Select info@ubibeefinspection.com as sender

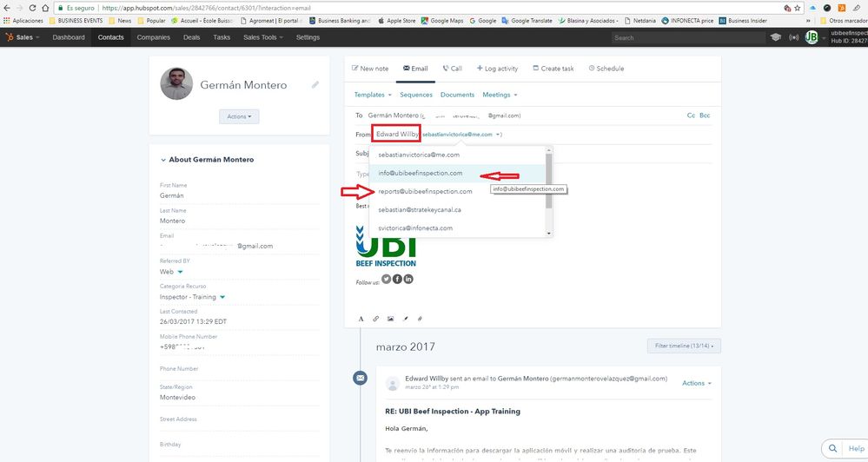point(457,173)
